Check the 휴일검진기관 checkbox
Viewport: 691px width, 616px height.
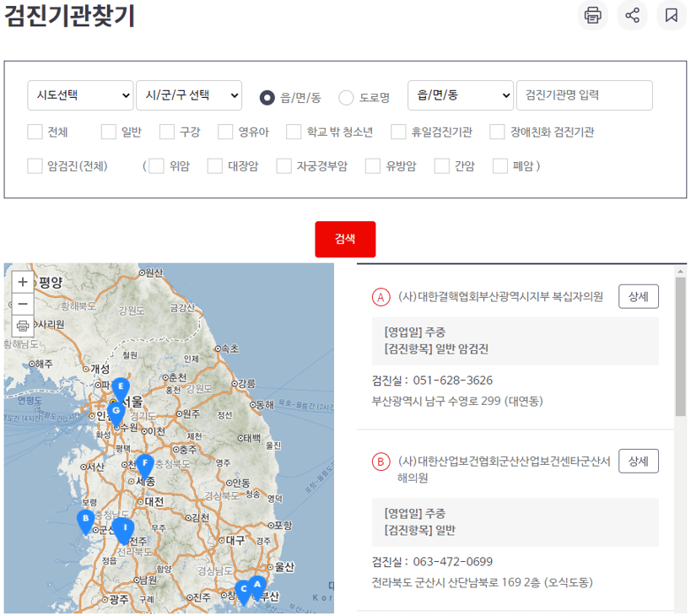coord(397,132)
